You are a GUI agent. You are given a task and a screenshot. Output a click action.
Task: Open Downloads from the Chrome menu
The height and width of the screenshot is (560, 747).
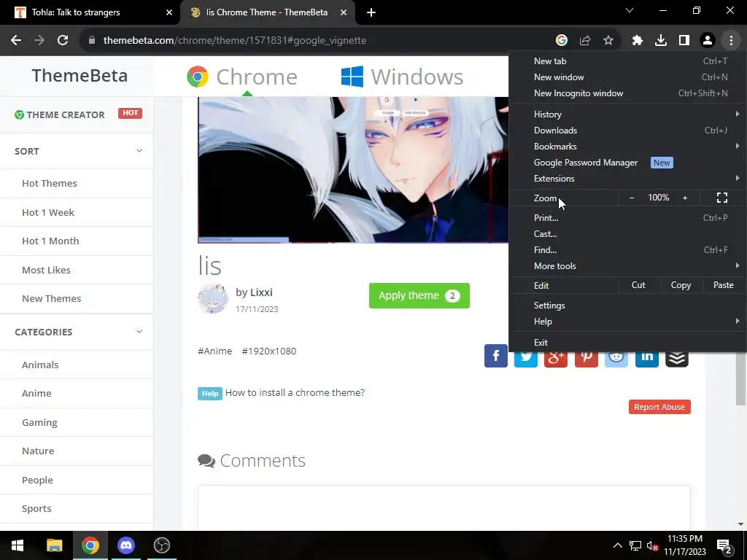tap(628, 131)
